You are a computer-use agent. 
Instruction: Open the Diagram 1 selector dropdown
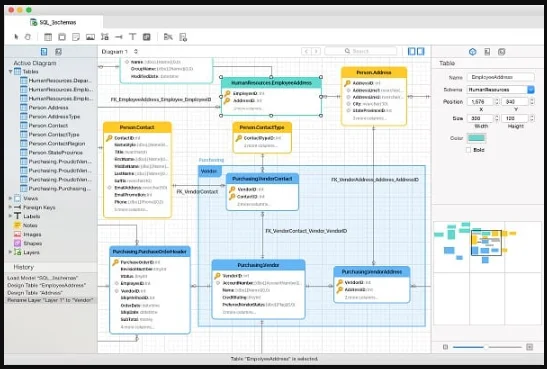click(120, 52)
